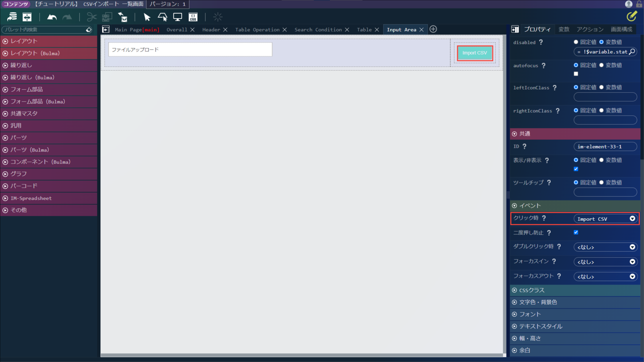Select 変数値 radio for ツールチップ

[x=601, y=182]
